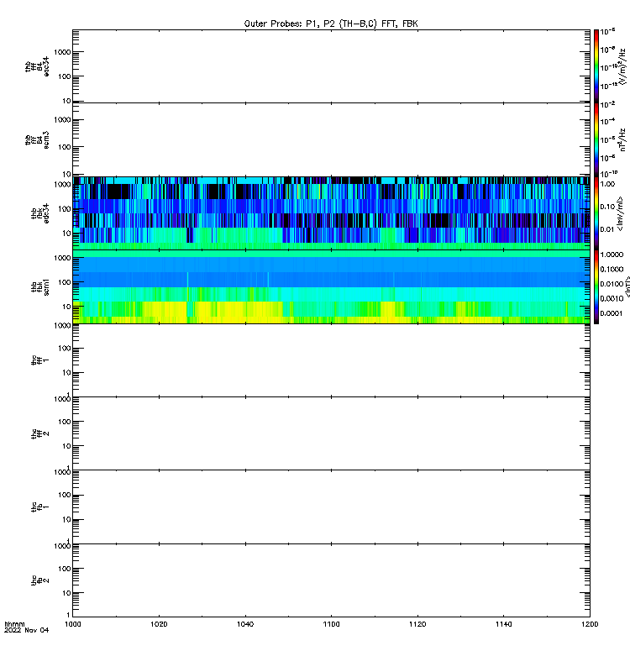Click the "thb fbk edc34" panel label
This screenshot has height=672, width=630.
point(40,213)
